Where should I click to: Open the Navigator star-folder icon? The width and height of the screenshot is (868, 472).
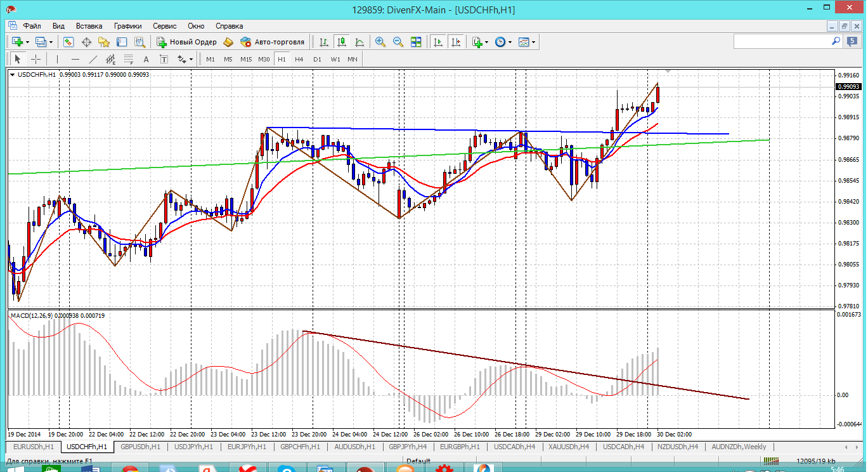tap(104, 42)
